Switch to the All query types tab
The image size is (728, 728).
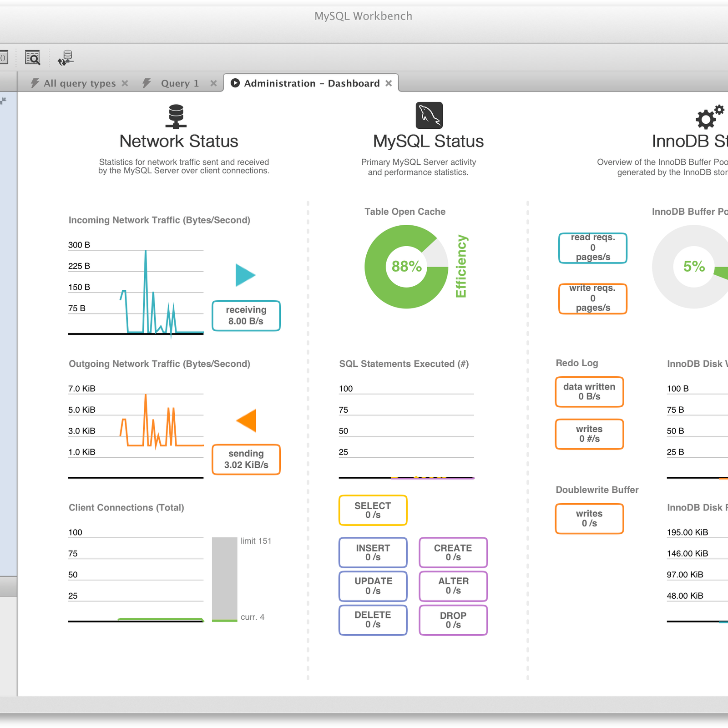click(80, 83)
